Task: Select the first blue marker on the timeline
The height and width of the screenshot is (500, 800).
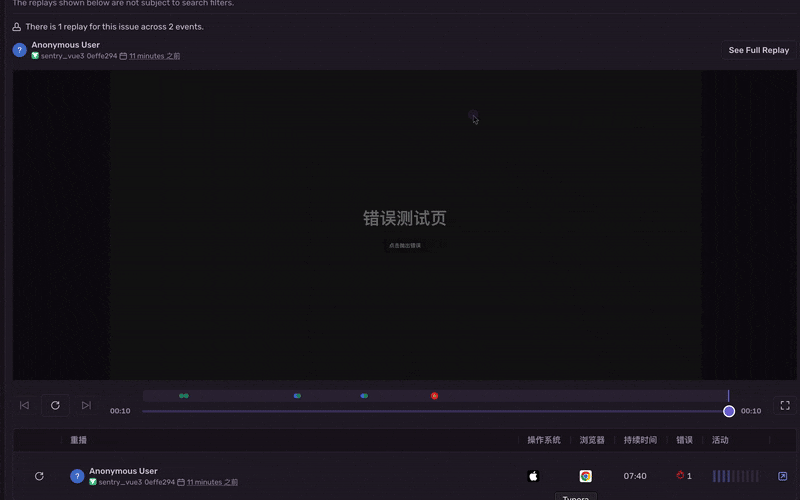Action: tap(297, 395)
